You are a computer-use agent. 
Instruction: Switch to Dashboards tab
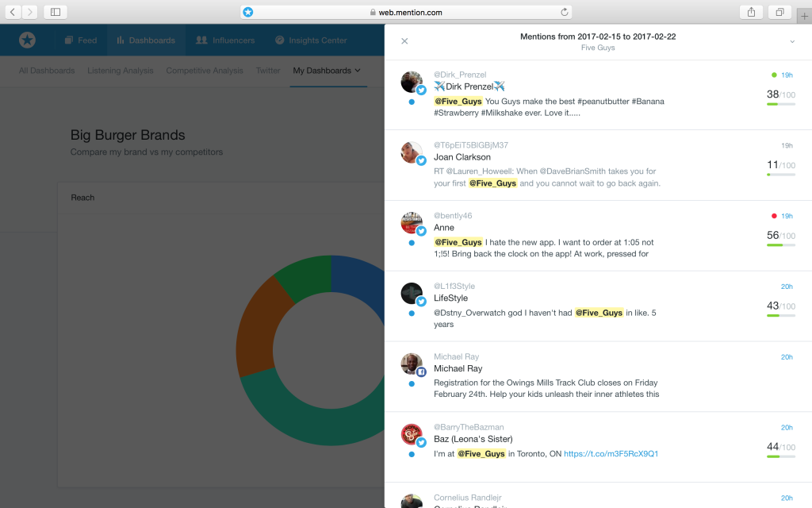(146, 40)
